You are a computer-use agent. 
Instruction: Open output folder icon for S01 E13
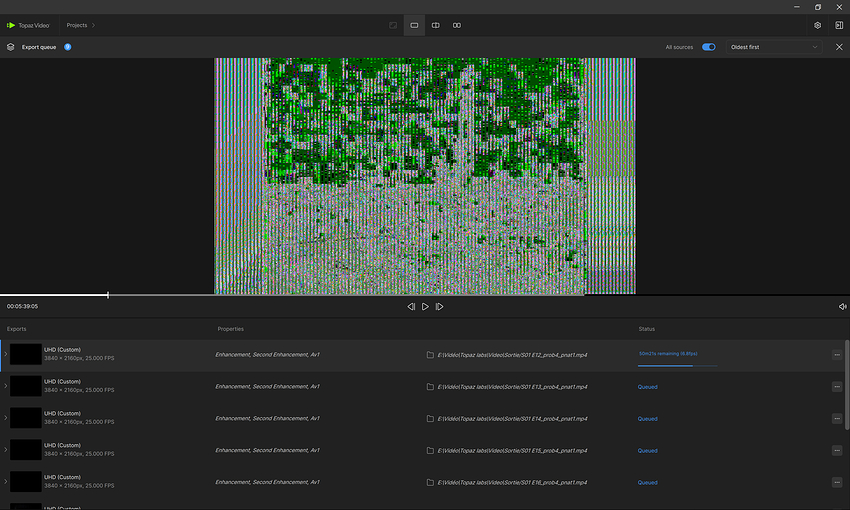coord(430,387)
